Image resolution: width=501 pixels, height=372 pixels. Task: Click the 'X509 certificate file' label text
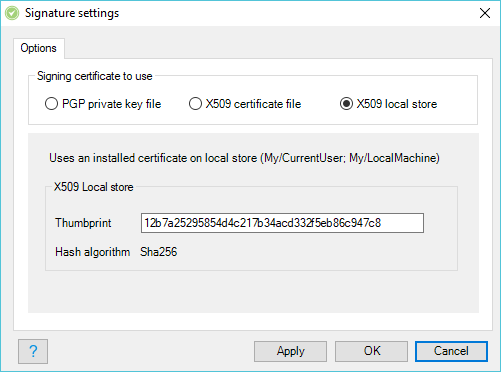[253, 104]
